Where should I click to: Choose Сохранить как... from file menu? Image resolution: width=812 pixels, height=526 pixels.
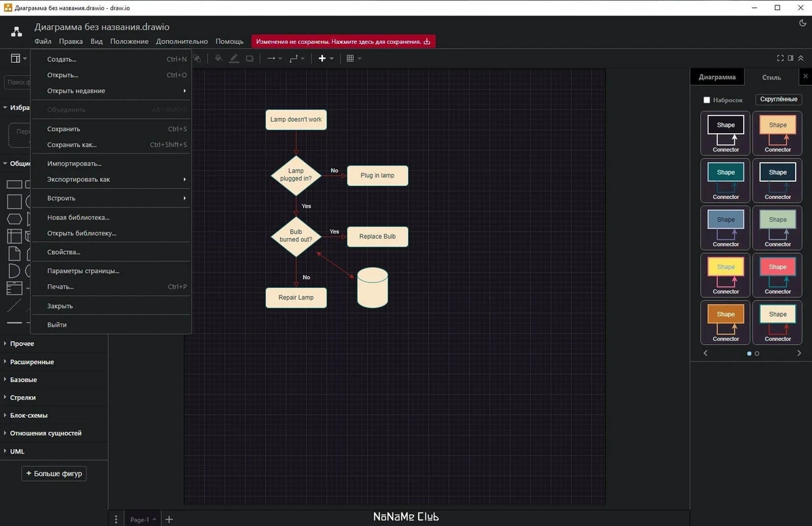[111, 145]
